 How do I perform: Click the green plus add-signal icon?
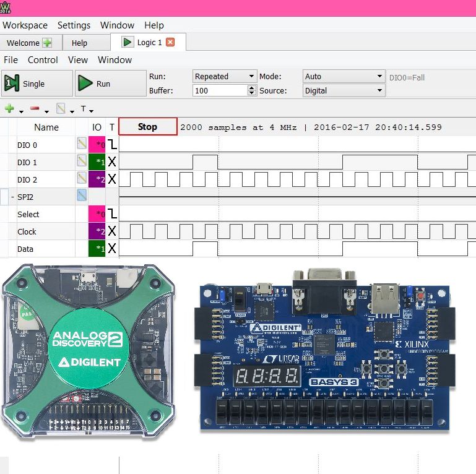point(10,108)
